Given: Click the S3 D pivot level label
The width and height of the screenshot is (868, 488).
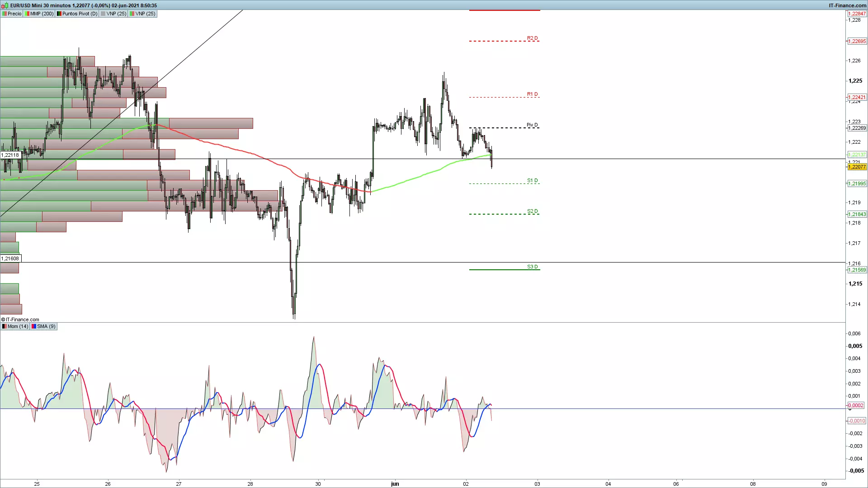Looking at the screenshot, I should click(x=533, y=267).
